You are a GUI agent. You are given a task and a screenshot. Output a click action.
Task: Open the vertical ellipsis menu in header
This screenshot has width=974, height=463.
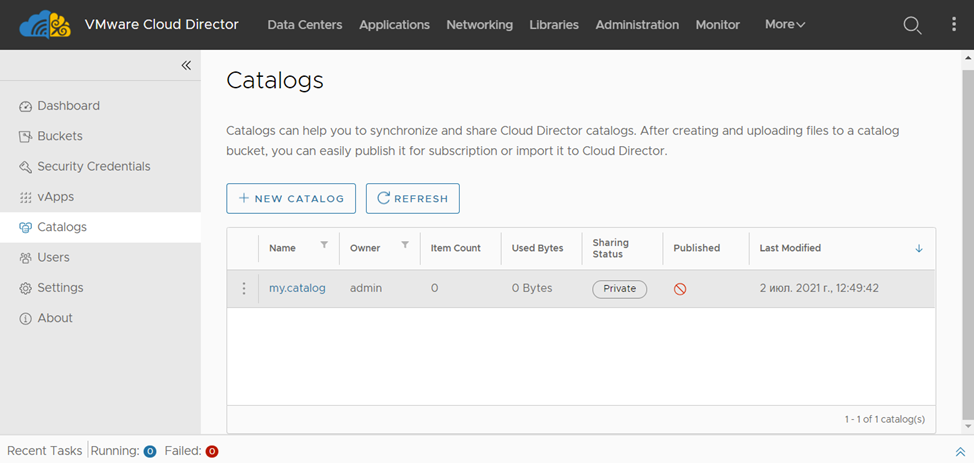(953, 25)
